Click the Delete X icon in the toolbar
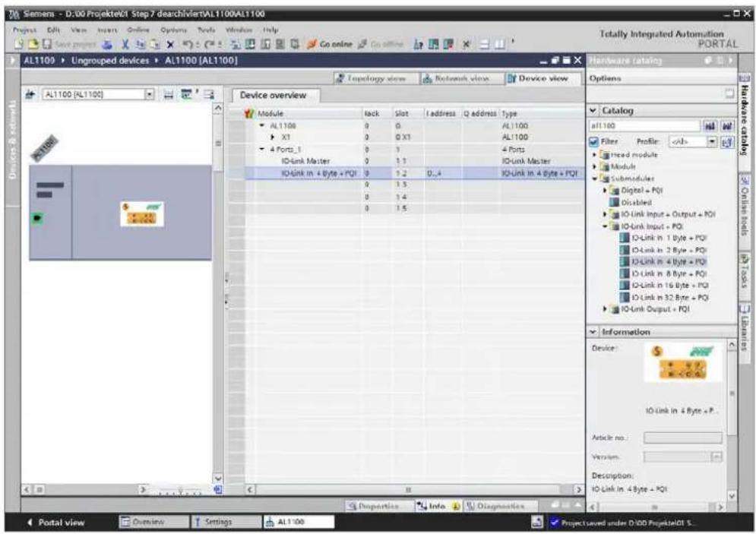Viewport: 756px width, 534px height. 169,44
